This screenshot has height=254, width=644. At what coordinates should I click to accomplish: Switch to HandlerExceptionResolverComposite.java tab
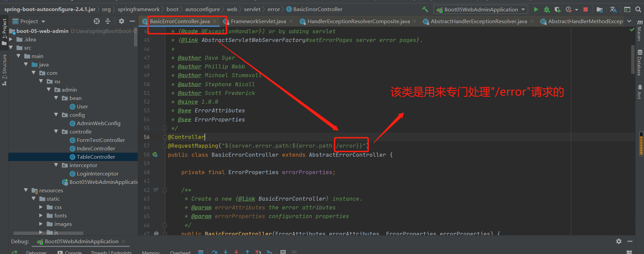tap(359, 21)
